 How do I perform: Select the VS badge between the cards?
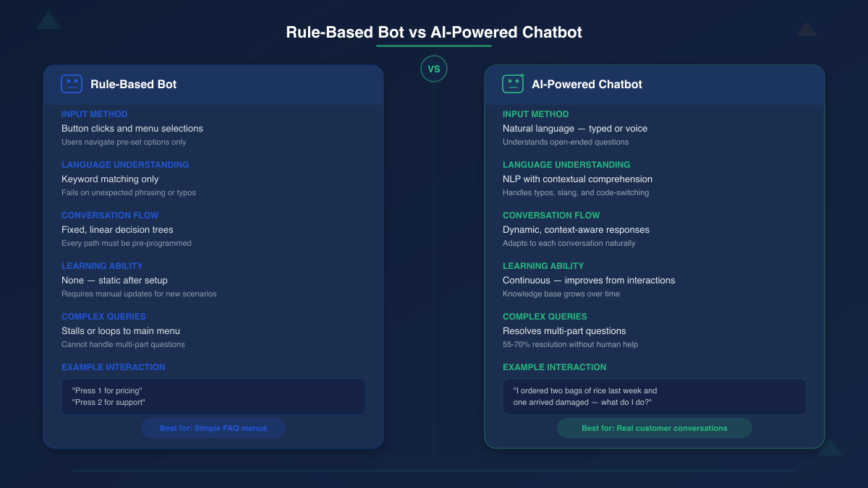tap(434, 69)
